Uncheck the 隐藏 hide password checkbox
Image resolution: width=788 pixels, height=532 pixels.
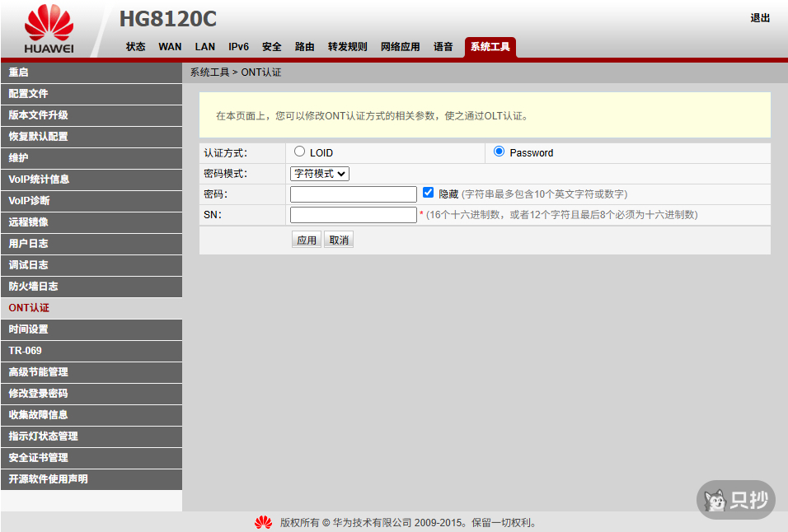click(x=428, y=192)
